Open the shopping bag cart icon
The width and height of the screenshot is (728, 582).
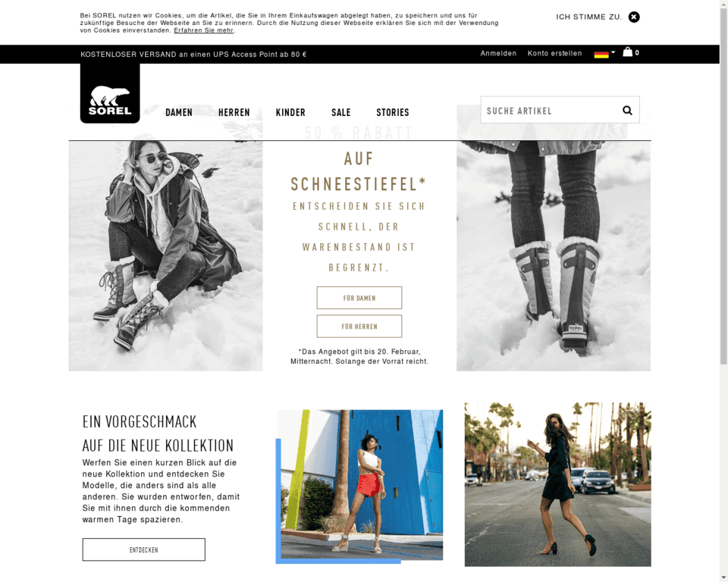pos(628,52)
